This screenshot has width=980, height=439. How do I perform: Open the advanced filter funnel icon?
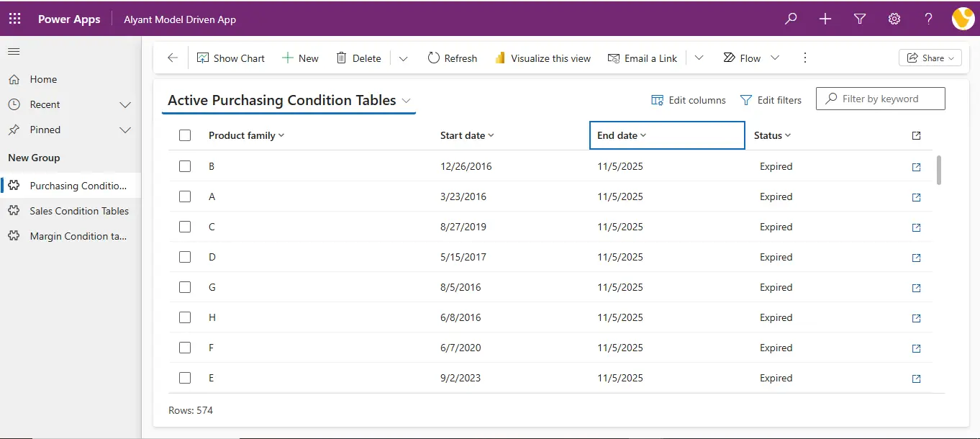point(860,19)
